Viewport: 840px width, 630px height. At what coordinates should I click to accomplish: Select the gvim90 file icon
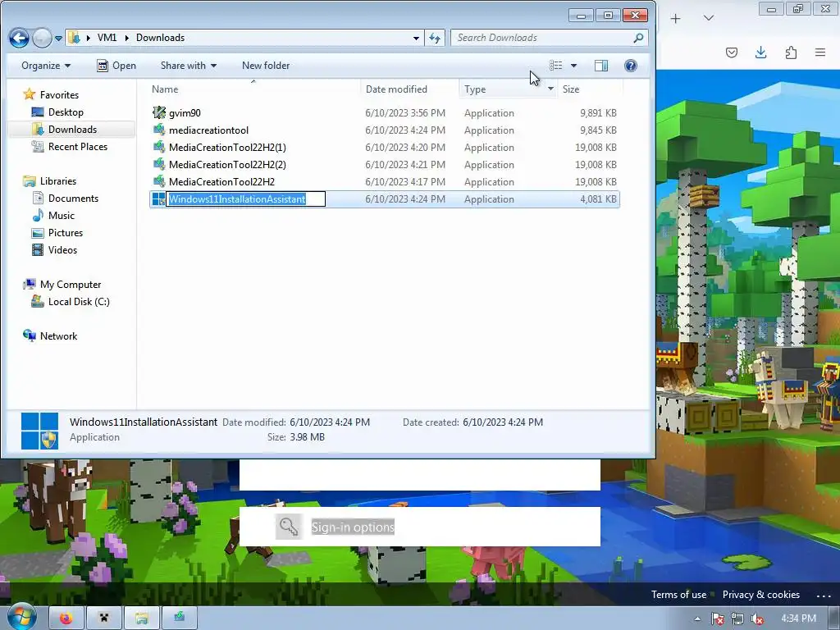(x=158, y=112)
